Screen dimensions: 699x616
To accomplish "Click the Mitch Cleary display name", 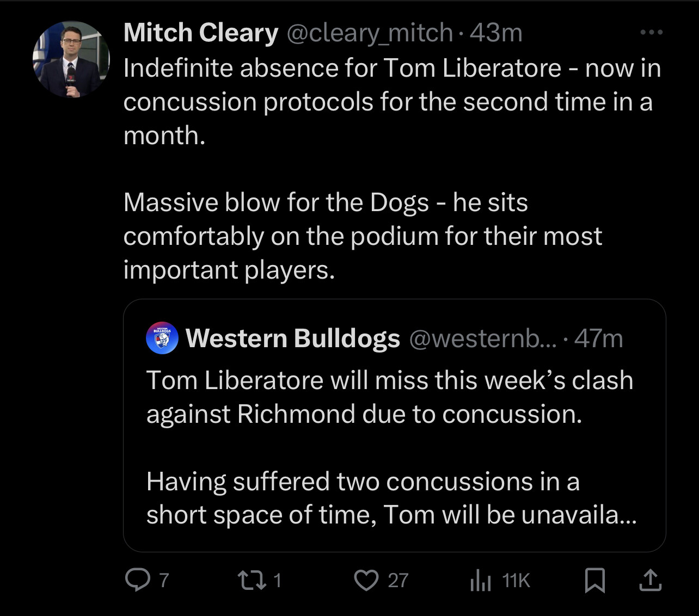I will coord(201,33).
